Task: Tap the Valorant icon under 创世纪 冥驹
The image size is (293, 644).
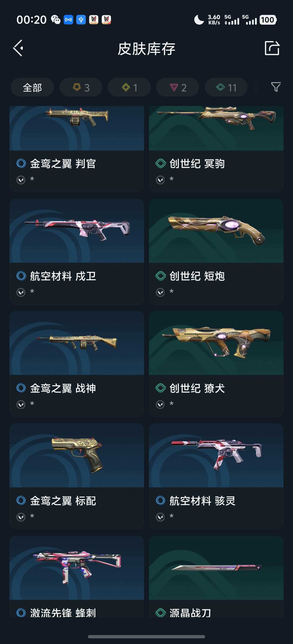Action: coord(160,180)
